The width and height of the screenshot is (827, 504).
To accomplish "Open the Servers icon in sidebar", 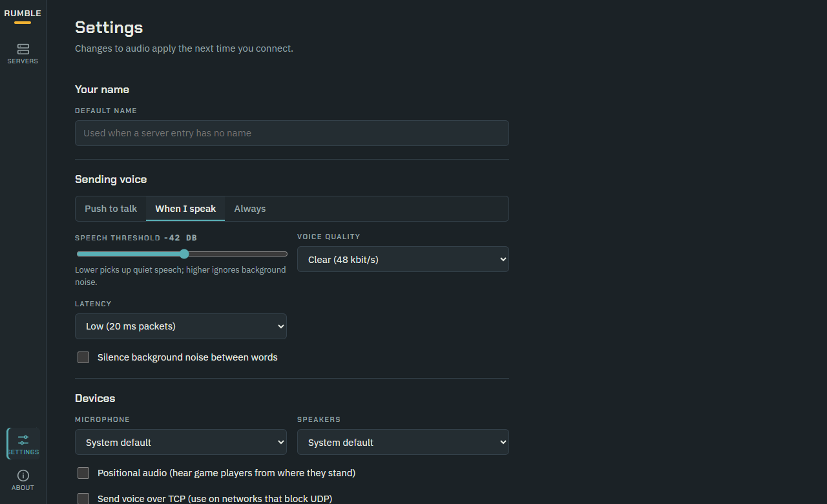I will [23, 49].
